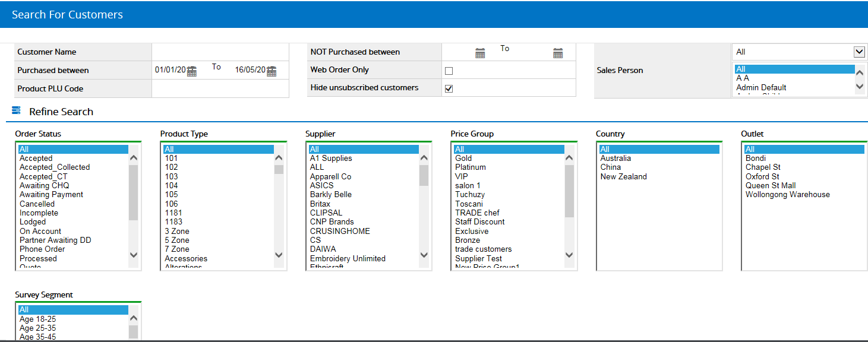Pick Staff Discount price group
Viewport: 868px width, 342px height.
509,221
